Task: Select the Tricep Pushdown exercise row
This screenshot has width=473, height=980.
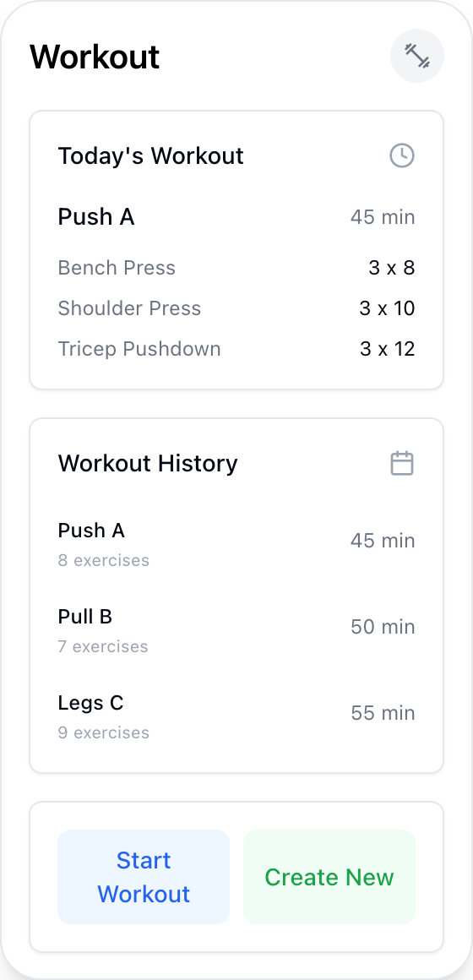Action: (236, 348)
